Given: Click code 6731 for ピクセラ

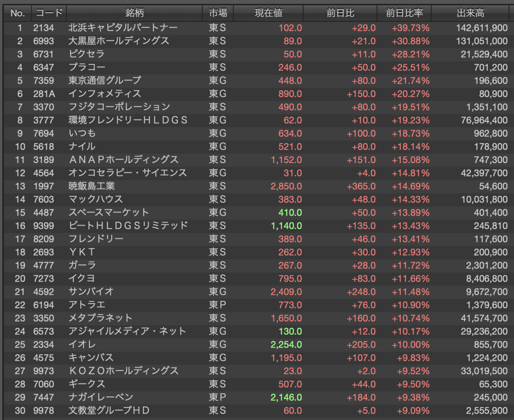Looking at the screenshot, I should pyautogui.click(x=44, y=54).
